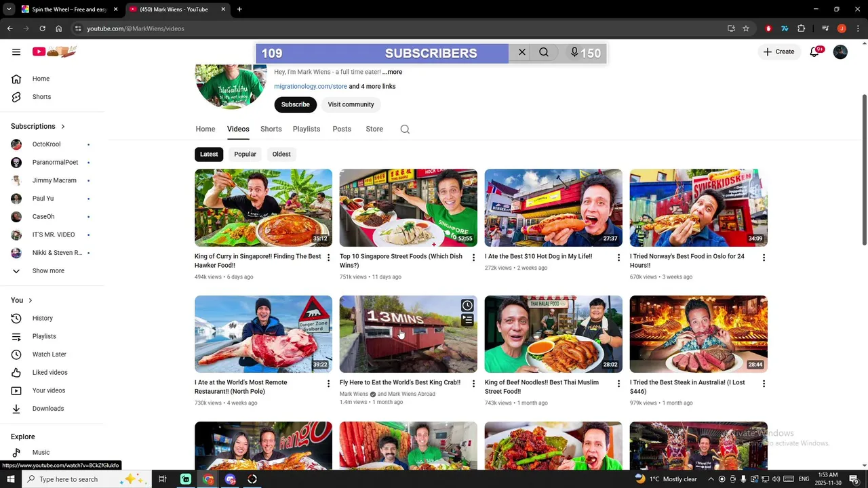Open options menu for World's Most Remote Restaurant
Image resolution: width=868 pixels, height=488 pixels.
tap(328, 384)
